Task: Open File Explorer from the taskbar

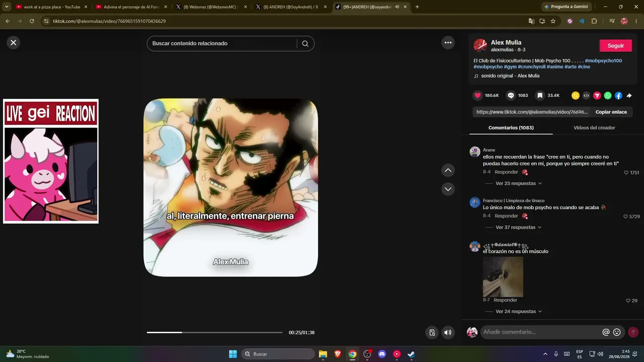Action: (x=323, y=354)
